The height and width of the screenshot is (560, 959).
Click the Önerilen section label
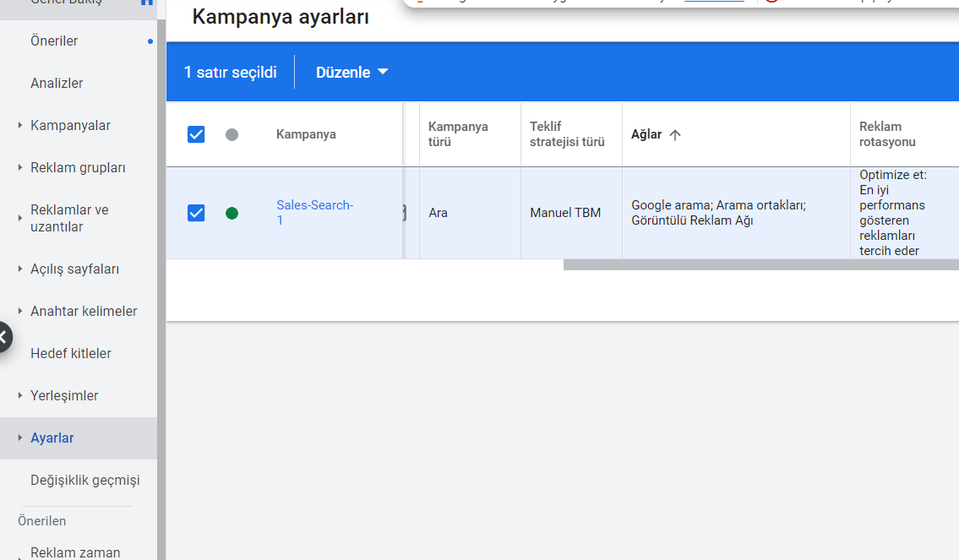(41, 521)
